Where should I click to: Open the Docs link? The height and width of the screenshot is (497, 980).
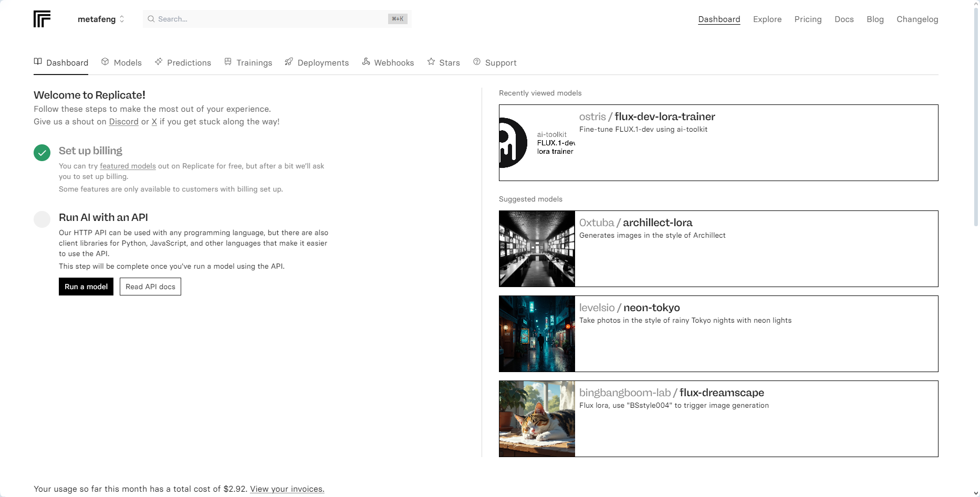pos(844,19)
